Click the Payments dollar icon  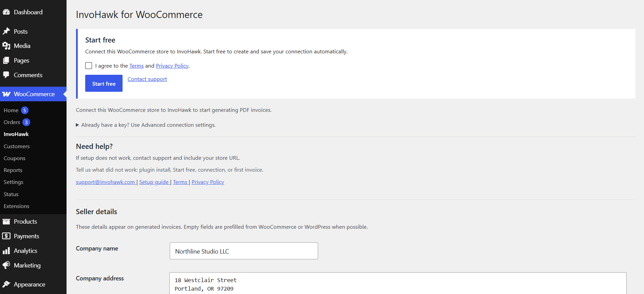(x=6, y=236)
